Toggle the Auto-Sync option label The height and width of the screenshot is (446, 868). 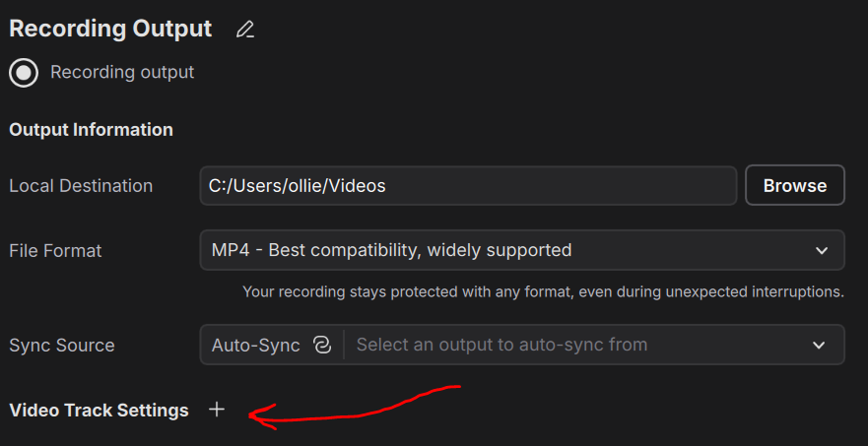(x=255, y=345)
